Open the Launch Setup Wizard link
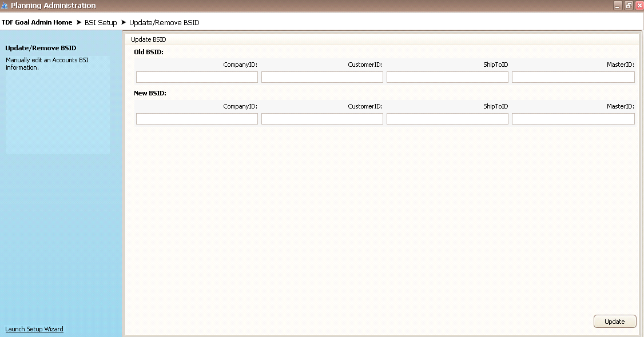 [x=34, y=329]
